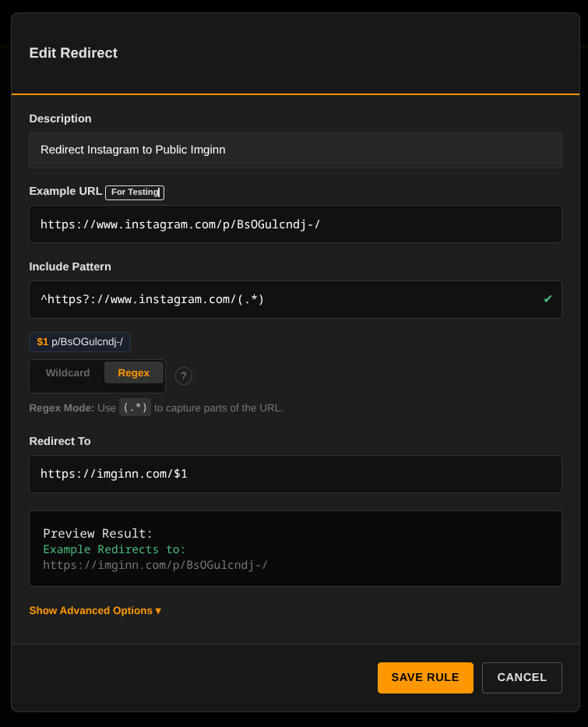Click the For Testing badge
This screenshot has height=727, width=588.
[x=134, y=192]
